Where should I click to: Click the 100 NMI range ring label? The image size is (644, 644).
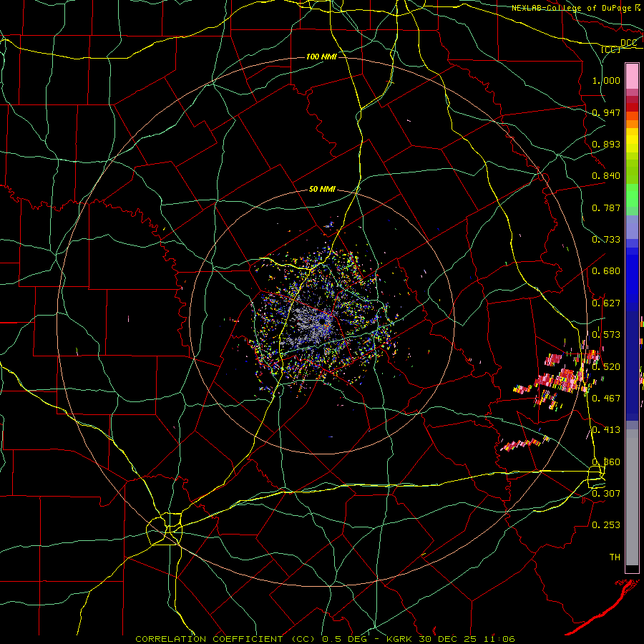pos(321,57)
